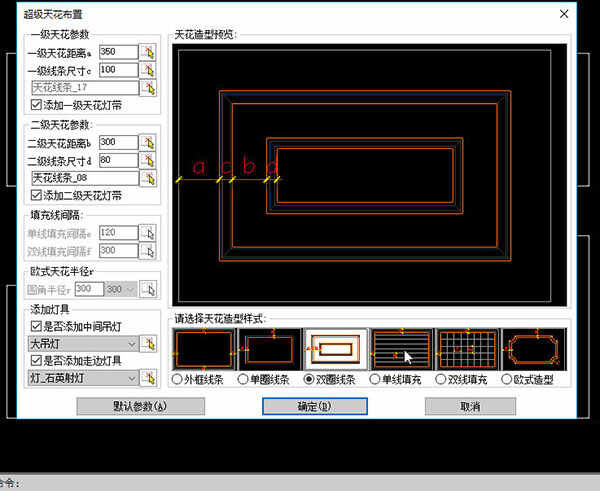Pick the 双线填充 grid style thumbnail
This screenshot has height=491, width=600.
pos(467,349)
